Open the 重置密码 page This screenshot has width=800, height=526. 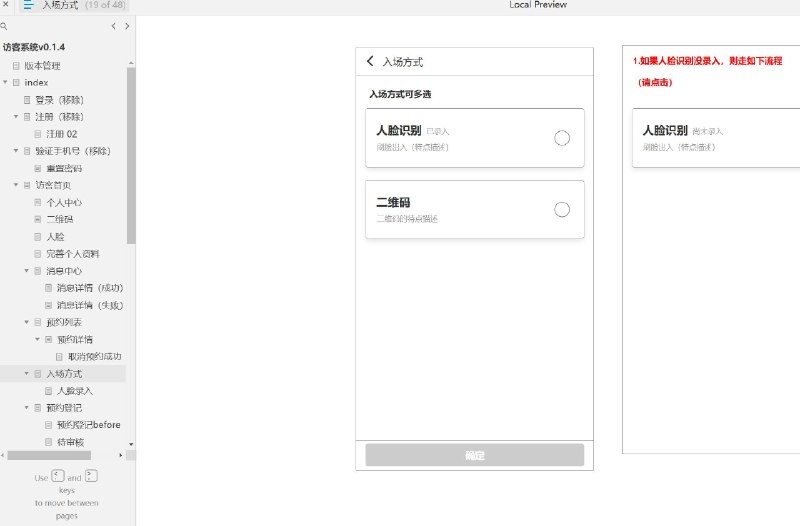click(64, 168)
